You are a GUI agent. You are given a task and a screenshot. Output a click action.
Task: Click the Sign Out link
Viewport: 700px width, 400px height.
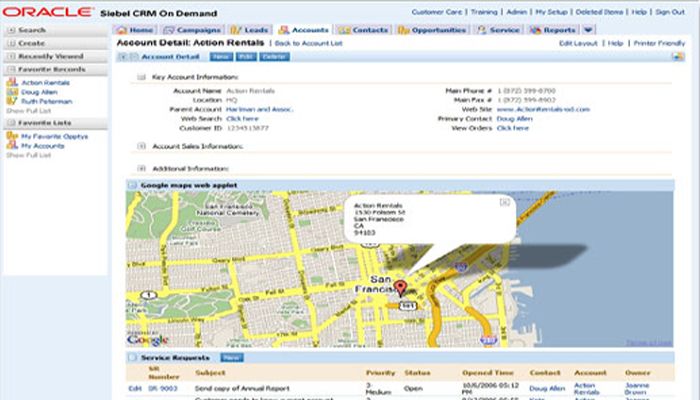coord(670,12)
